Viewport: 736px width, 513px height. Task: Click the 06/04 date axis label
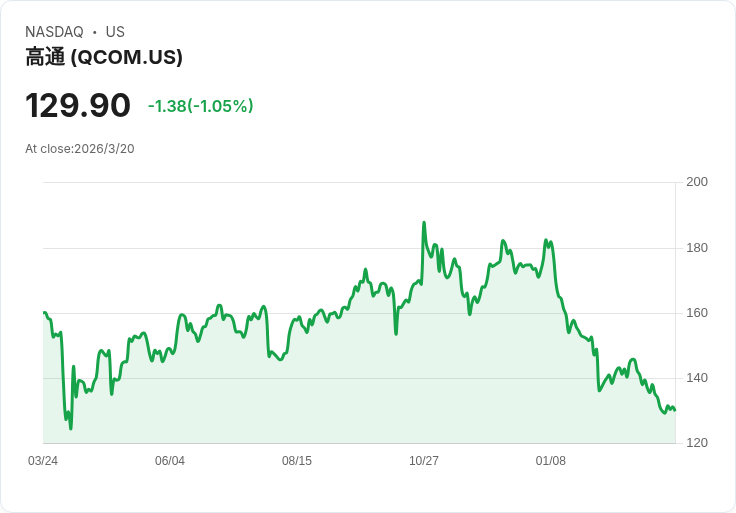[170, 461]
